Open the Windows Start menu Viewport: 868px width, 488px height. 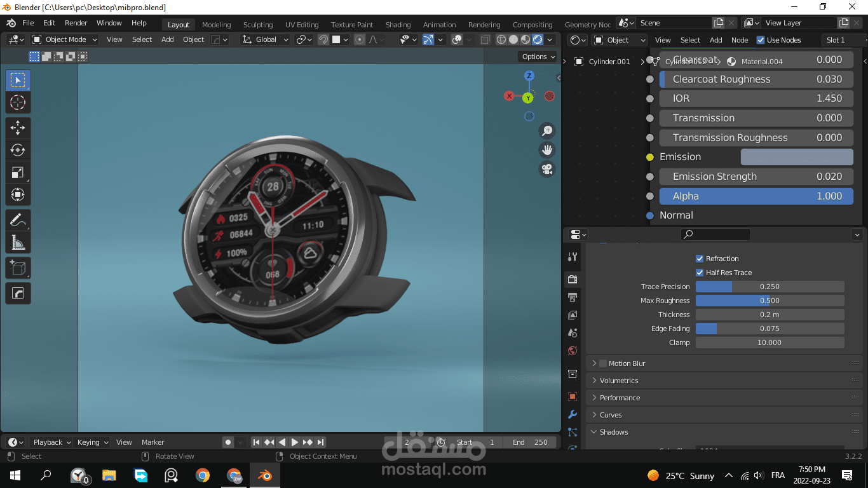(15, 475)
